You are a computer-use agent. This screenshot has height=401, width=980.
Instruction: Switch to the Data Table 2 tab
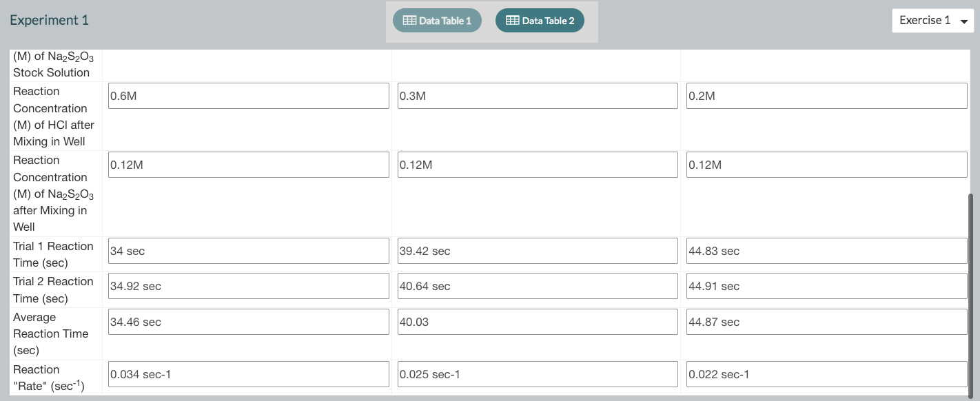(540, 20)
